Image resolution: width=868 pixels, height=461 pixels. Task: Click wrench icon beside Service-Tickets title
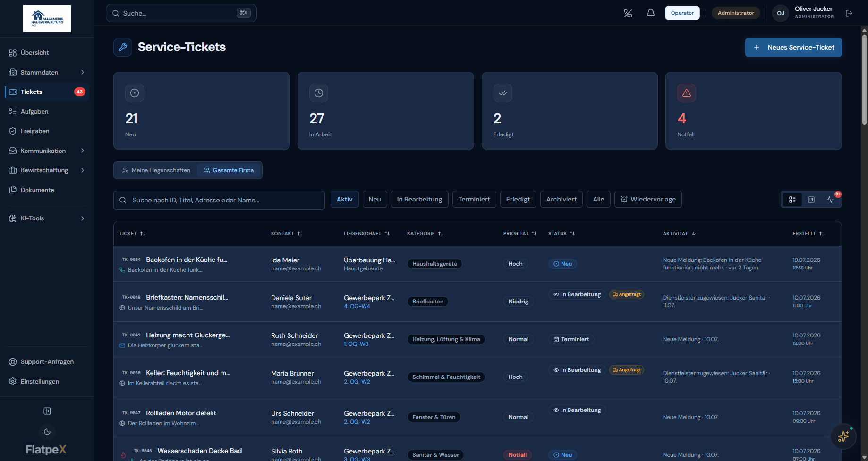[x=123, y=47]
